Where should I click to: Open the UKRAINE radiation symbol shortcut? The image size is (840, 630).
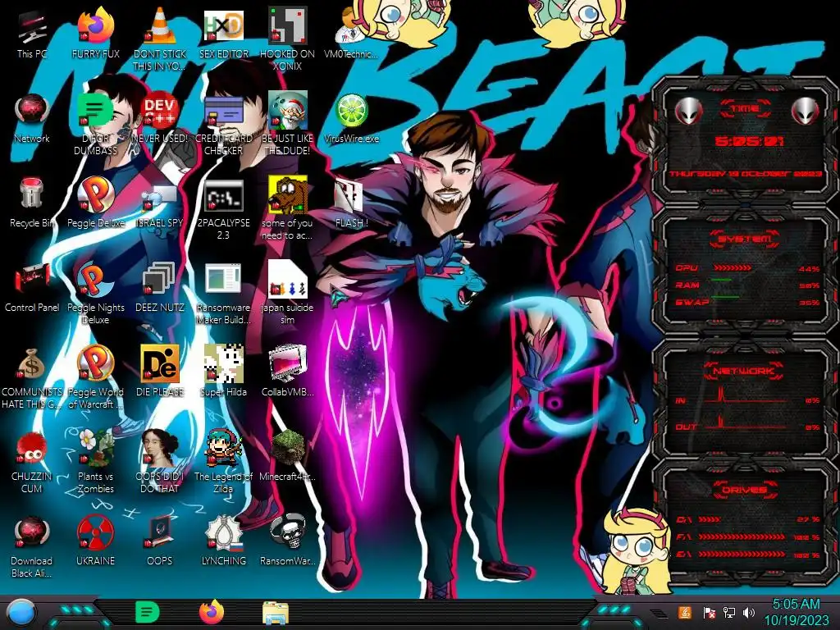coord(95,541)
